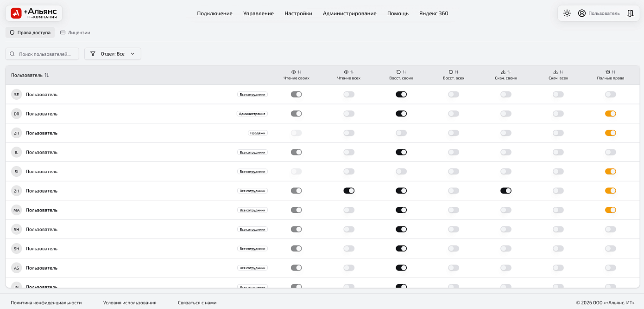Click the Чтение своих column header text
Image resolution: width=644 pixels, height=309 pixels.
coord(297,78)
